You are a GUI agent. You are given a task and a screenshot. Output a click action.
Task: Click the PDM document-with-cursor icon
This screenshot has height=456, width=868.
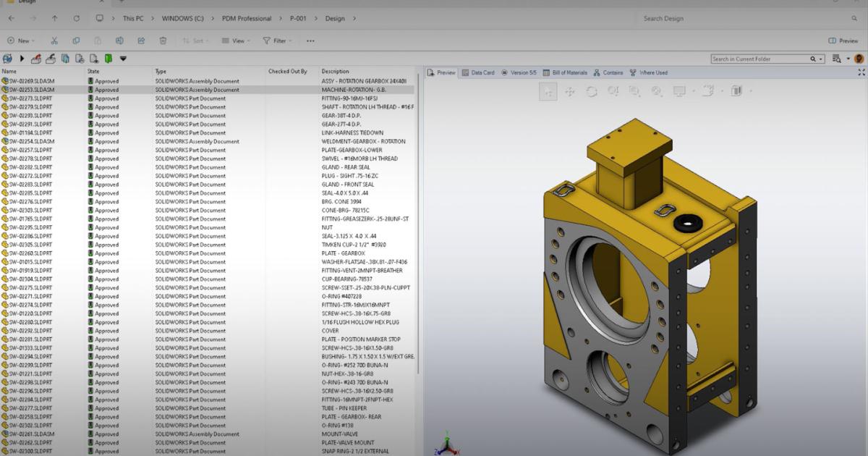[x=94, y=59]
